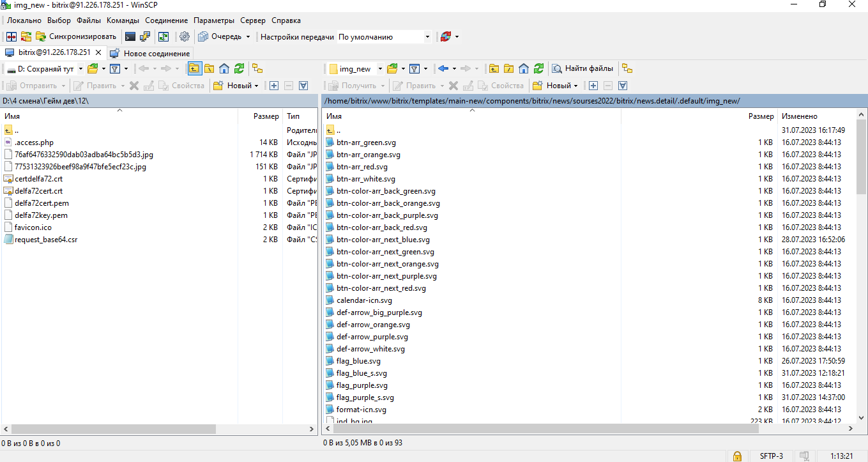The height and width of the screenshot is (462, 868).
Task: Open the Файлы menu
Action: [x=89, y=20]
